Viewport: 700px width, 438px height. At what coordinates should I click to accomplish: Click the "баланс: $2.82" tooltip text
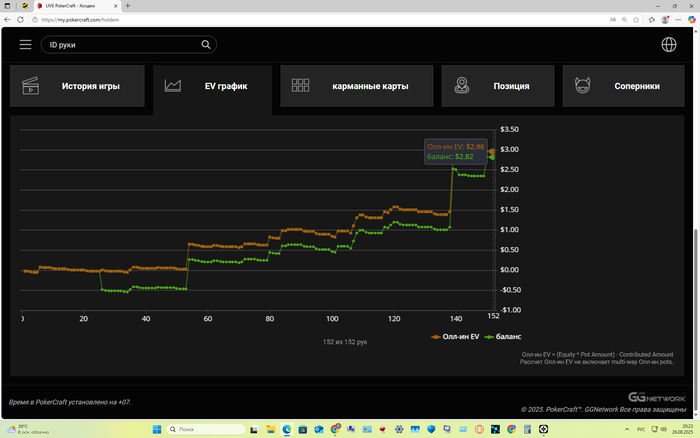point(450,157)
